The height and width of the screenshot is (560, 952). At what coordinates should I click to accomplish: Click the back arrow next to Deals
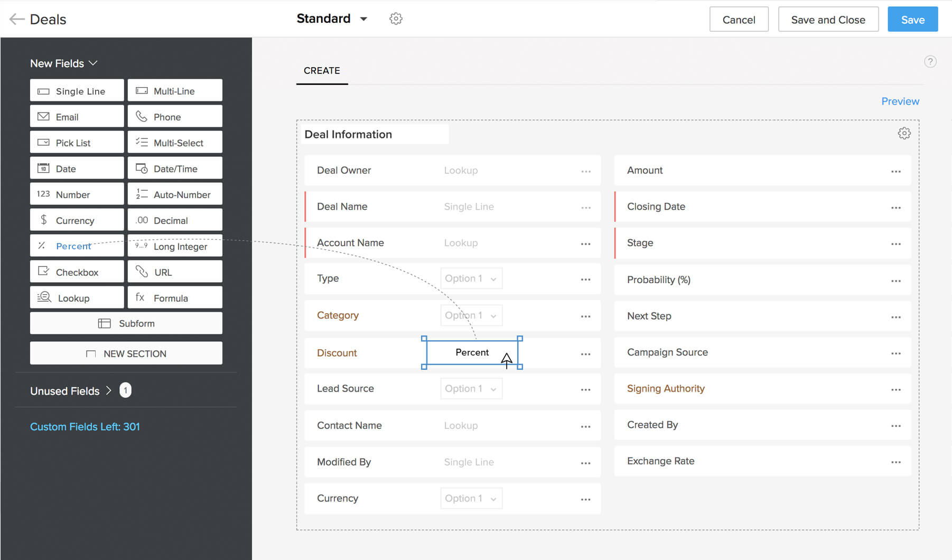[16, 19]
